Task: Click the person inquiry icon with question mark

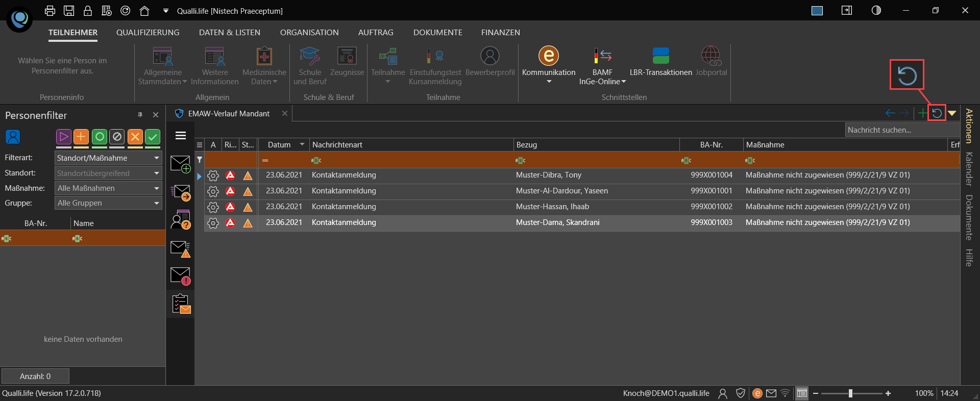Action: pyautogui.click(x=180, y=219)
